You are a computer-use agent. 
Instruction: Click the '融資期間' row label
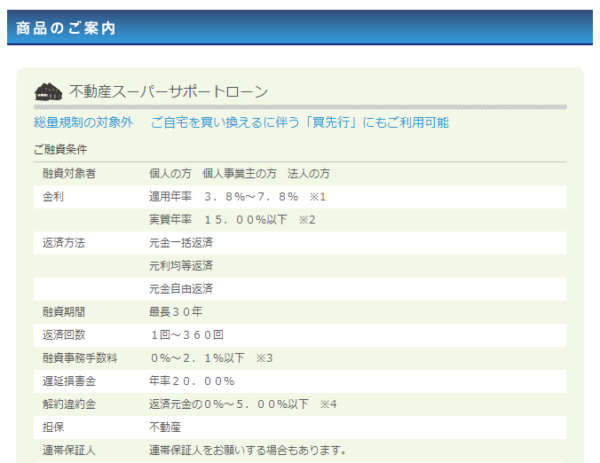(x=64, y=312)
